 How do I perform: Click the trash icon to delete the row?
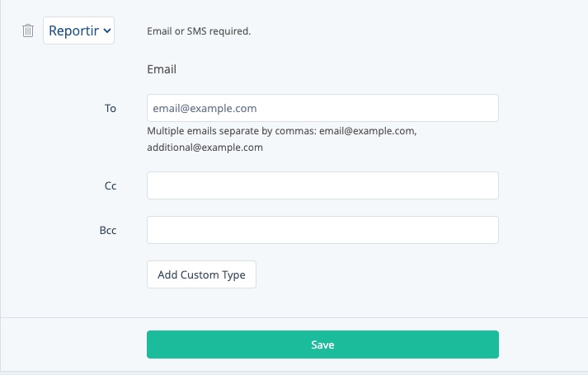[x=28, y=31]
